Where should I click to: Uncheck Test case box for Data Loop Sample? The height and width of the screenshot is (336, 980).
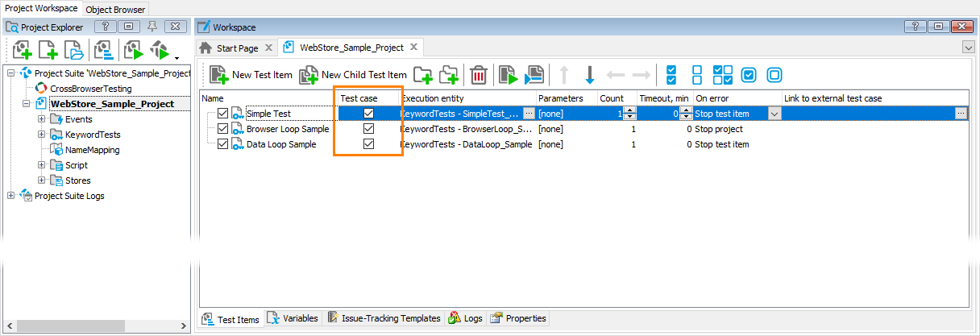(x=368, y=144)
